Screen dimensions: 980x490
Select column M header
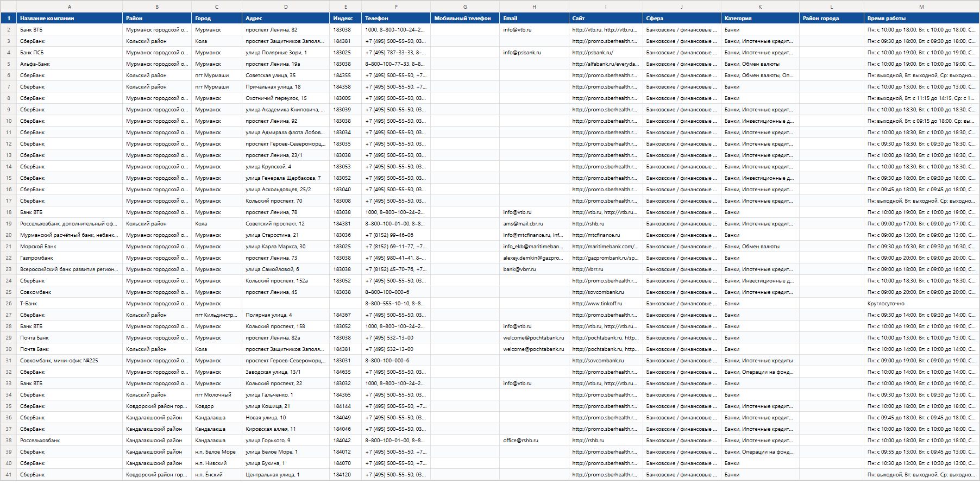click(921, 7)
